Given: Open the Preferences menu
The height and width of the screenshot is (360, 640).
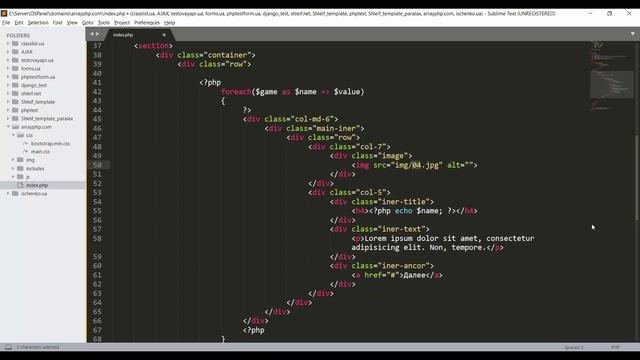Looking at the screenshot, I should [x=147, y=22].
